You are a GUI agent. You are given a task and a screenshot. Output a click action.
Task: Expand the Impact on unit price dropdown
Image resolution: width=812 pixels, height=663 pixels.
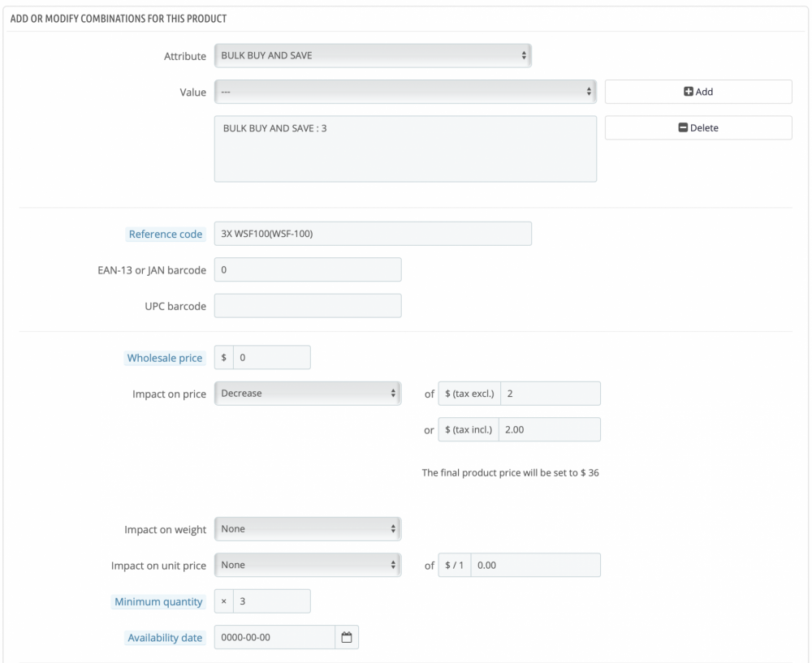tap(308, 565)
